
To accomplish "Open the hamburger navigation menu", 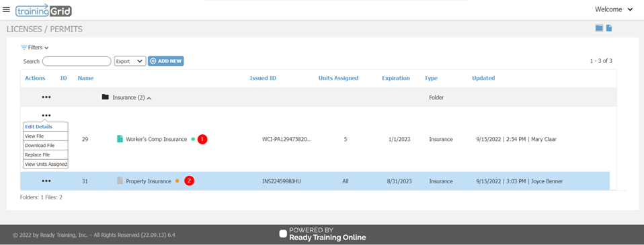I will pyautogui.click(x=6, y=9).
